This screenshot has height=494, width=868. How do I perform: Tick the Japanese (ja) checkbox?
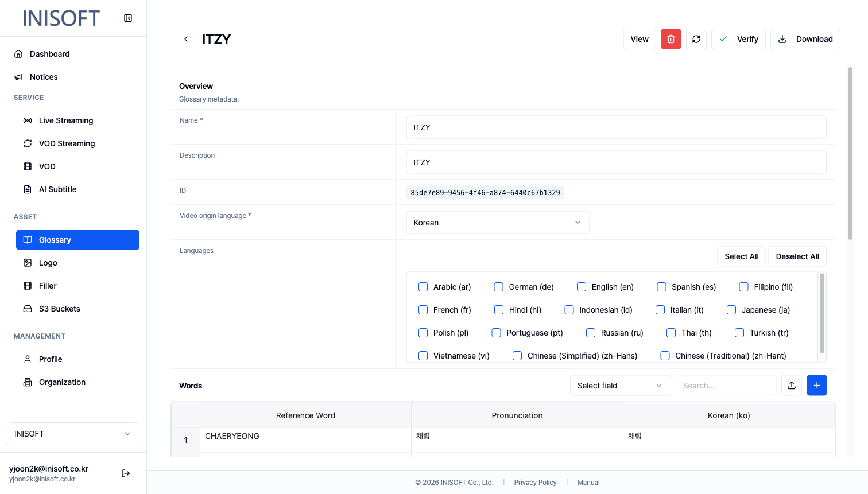tap(731, 310)
